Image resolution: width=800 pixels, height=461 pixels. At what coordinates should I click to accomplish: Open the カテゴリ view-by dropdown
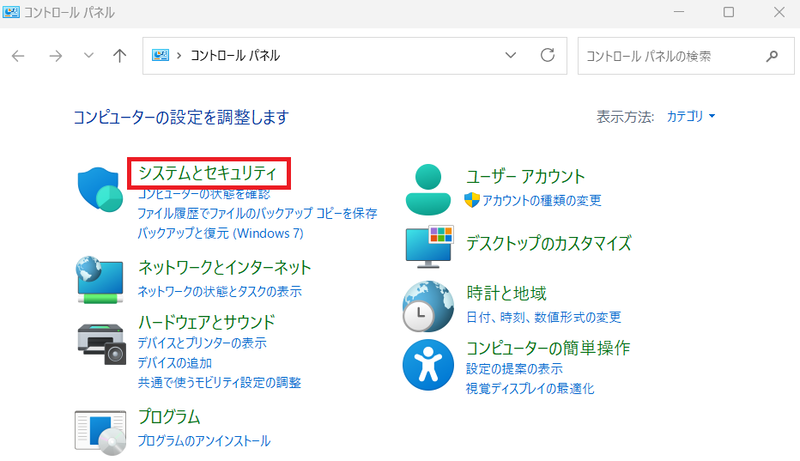tap(691, 116)
